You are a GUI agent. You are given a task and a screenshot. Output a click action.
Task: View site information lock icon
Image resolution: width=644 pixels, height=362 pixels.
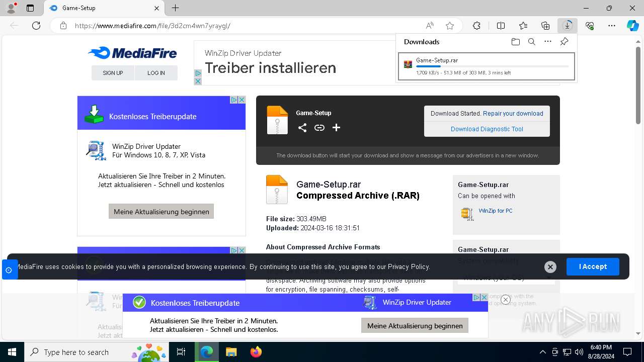click(63, 26)
